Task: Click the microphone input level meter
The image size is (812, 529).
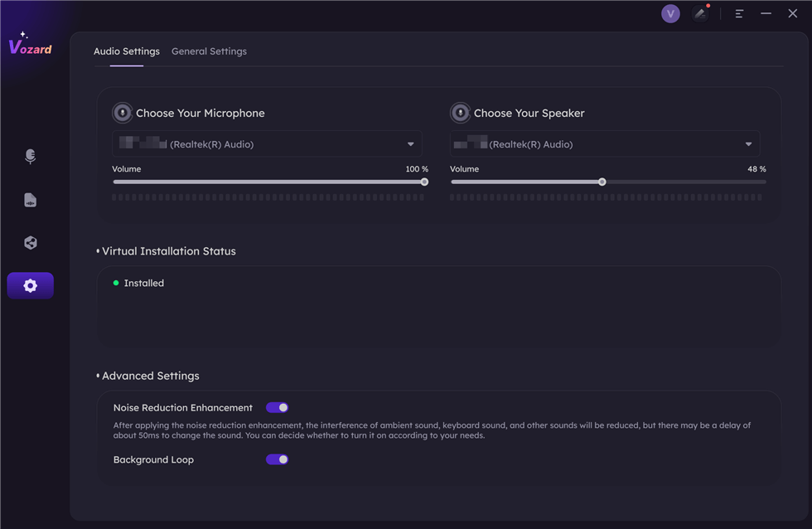Action: pos(268,197)
